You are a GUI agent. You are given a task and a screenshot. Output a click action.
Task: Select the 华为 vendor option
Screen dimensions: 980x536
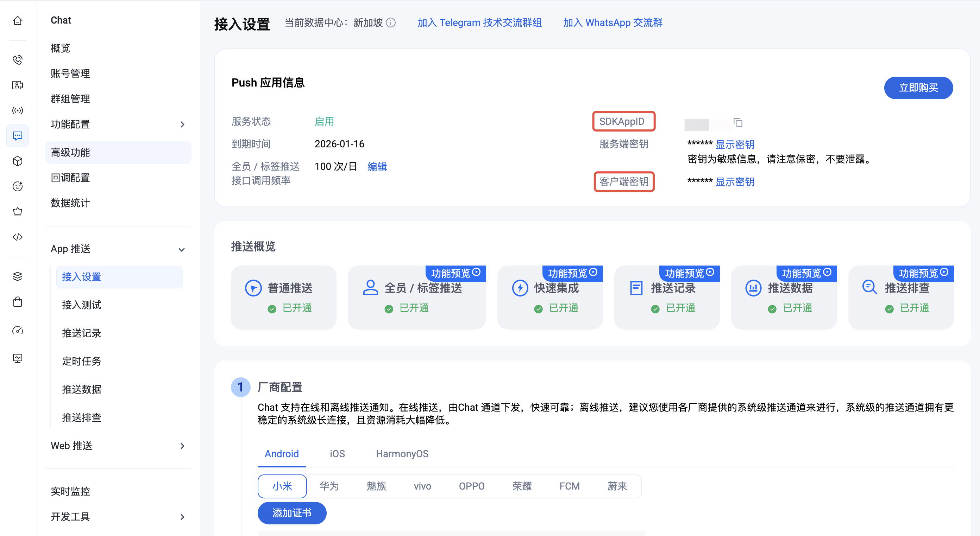[329, 486]
